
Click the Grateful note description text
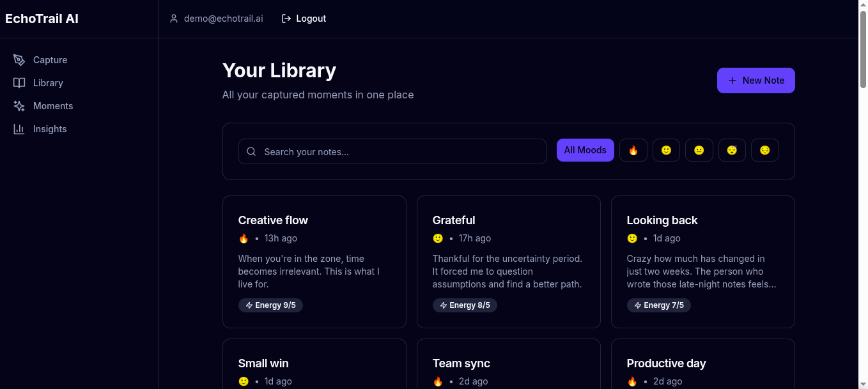[x=508, y=271]
